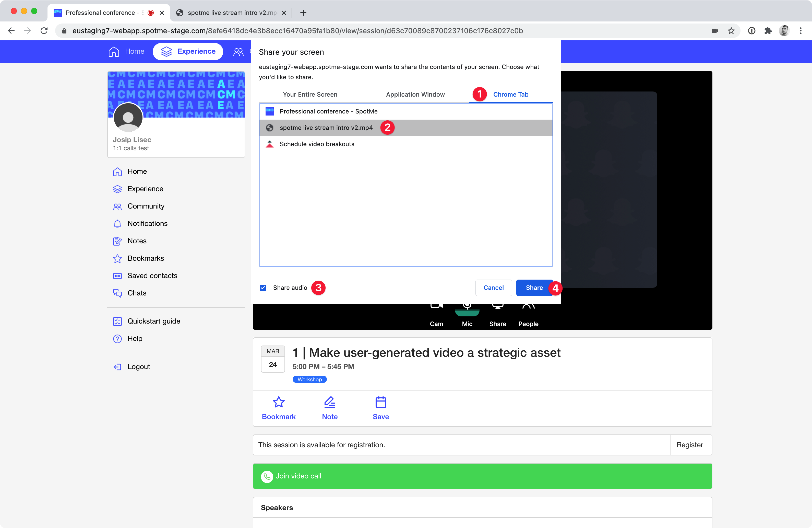Reload the page
The image size is (812, 528).
44,31
